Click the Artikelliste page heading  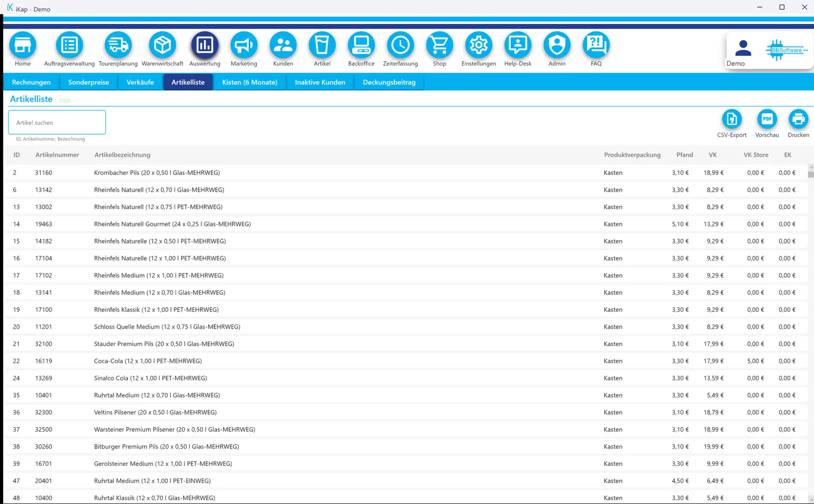[x=32, y=99]
